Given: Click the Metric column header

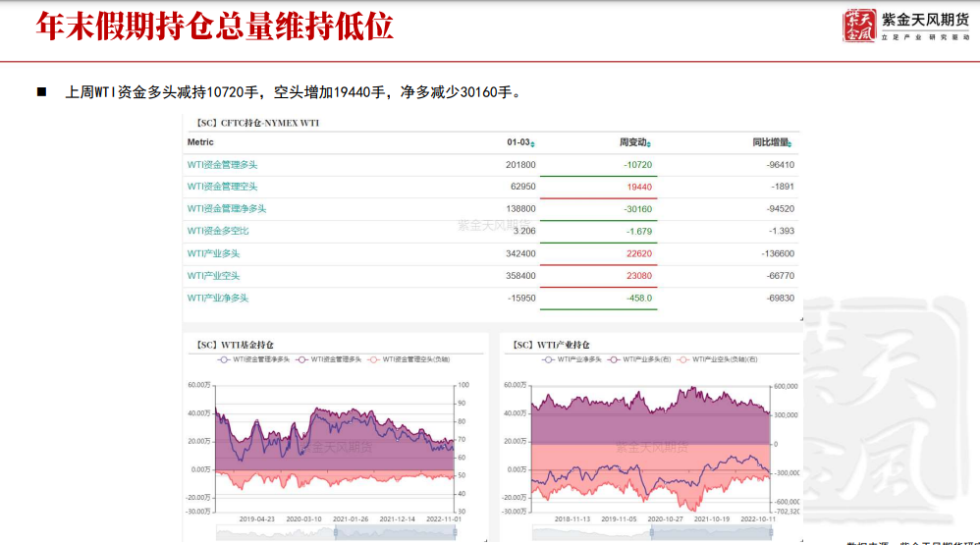Looking at the screenshot, I should pyautogui.click(x=200, y=142).
